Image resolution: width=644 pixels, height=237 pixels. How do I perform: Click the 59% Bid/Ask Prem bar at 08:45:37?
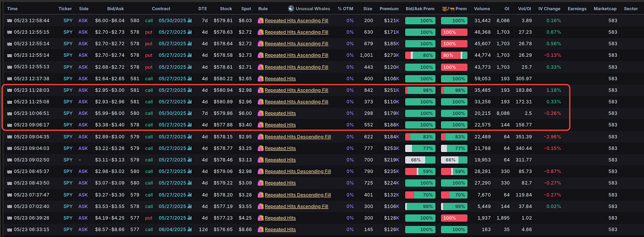(420, 171)
